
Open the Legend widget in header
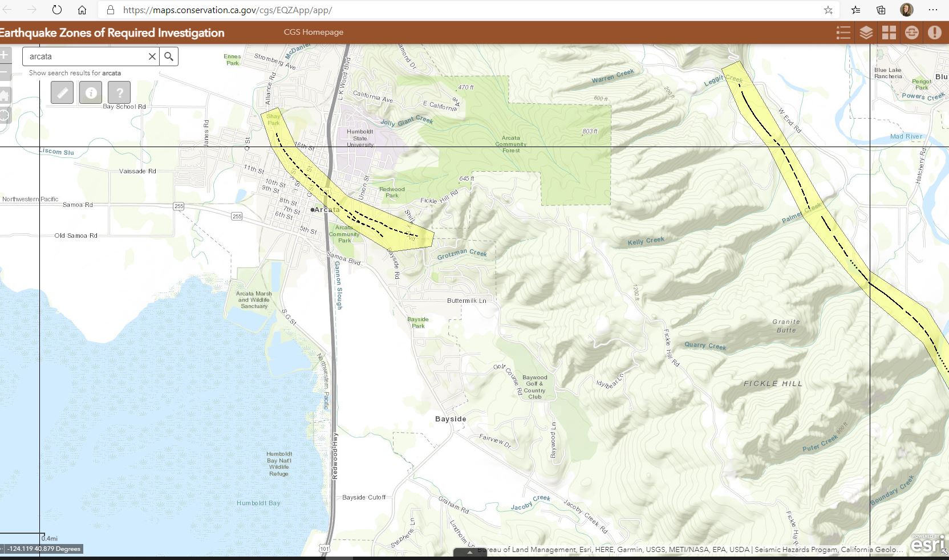(843, 33)
